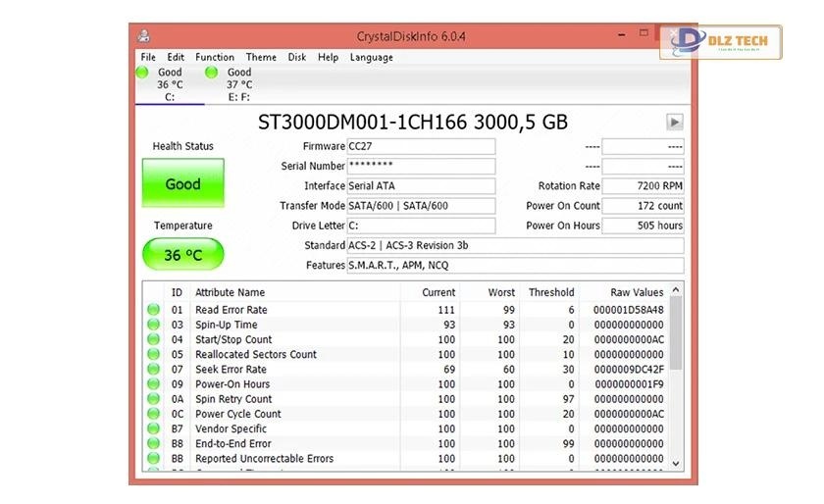Open the Help menu
Screen dimensions: 824x504
pos(328,57)
